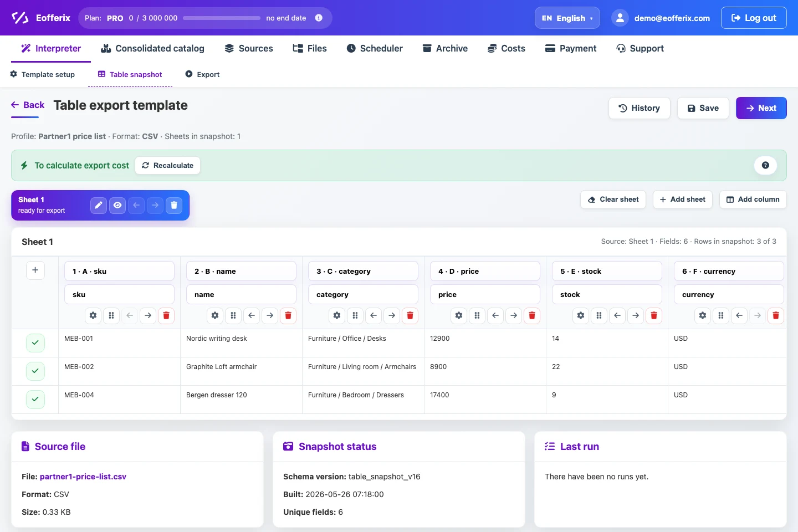This screenshot has height=532, width=798.
Task: Add a new sheet
Action: [683, 199]
